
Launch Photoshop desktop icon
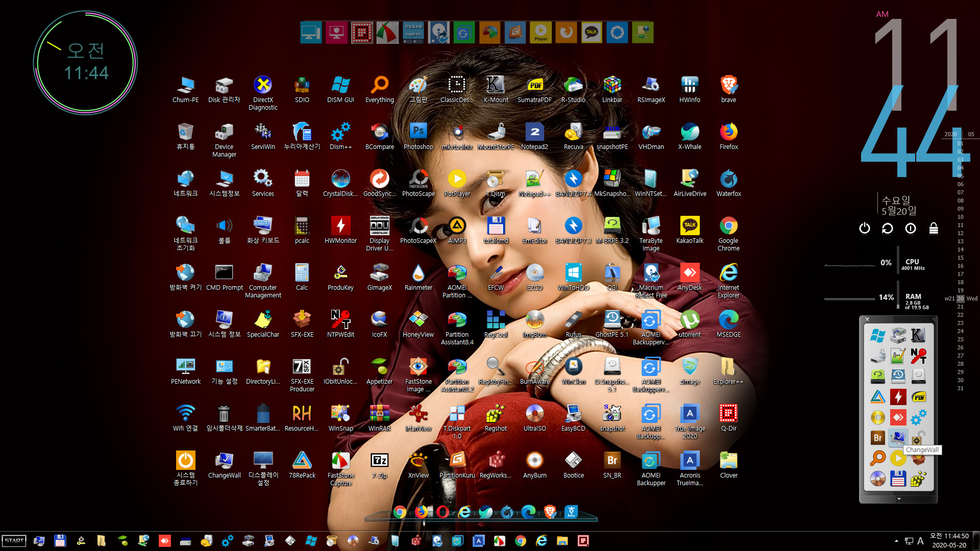point(418,136)
